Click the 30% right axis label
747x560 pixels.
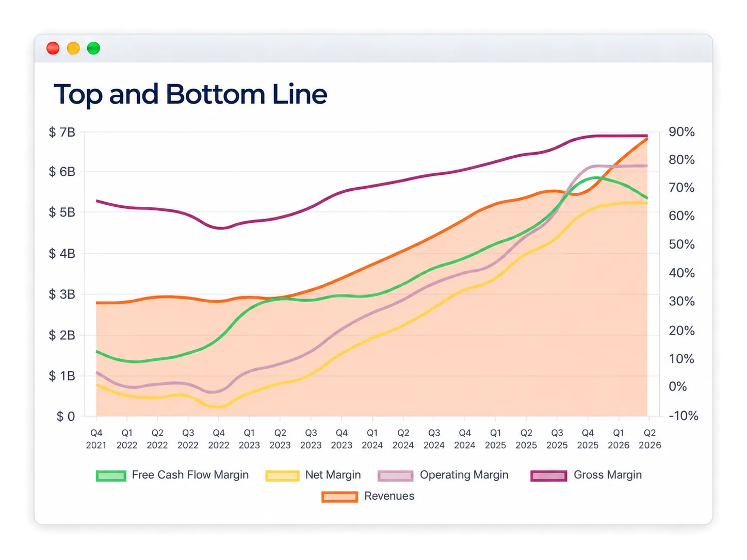click(681, 301)
